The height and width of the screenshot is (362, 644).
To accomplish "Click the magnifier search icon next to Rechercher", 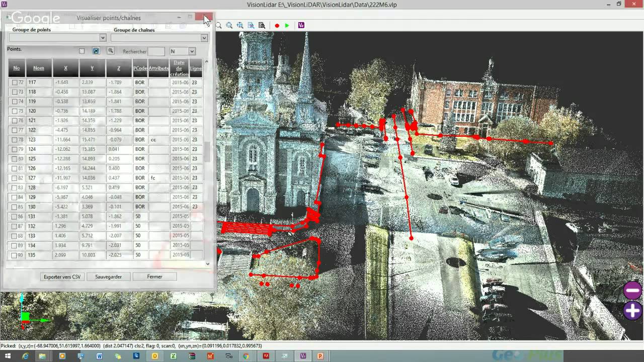I will click(x=110, y=51).
